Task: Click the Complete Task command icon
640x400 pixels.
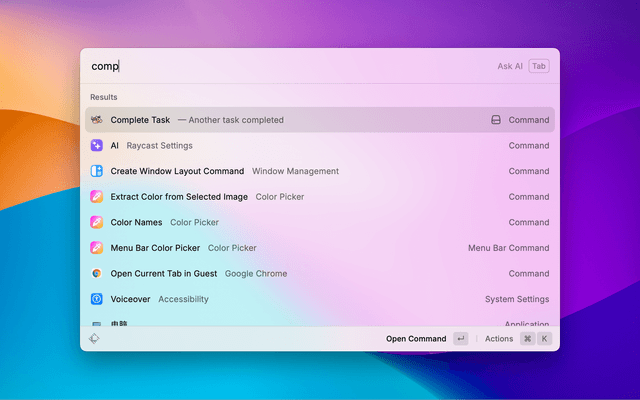Action: pos(97,120)
